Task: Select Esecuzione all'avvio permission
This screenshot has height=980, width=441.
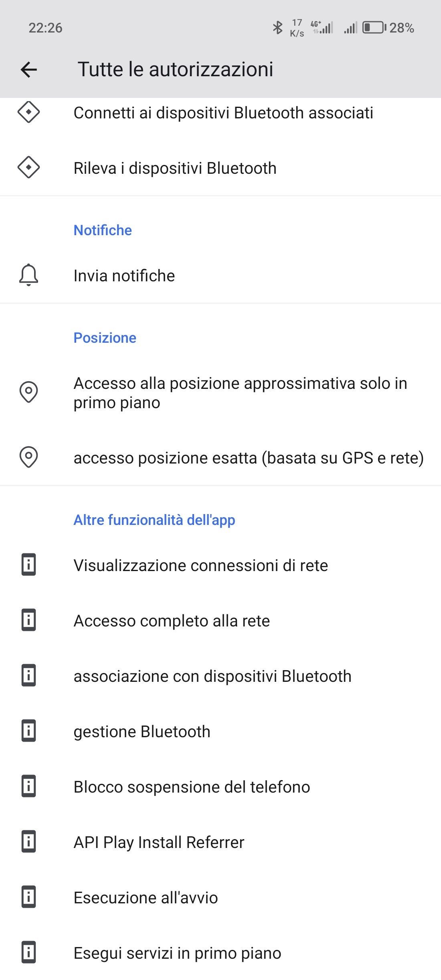Action: 146,898
